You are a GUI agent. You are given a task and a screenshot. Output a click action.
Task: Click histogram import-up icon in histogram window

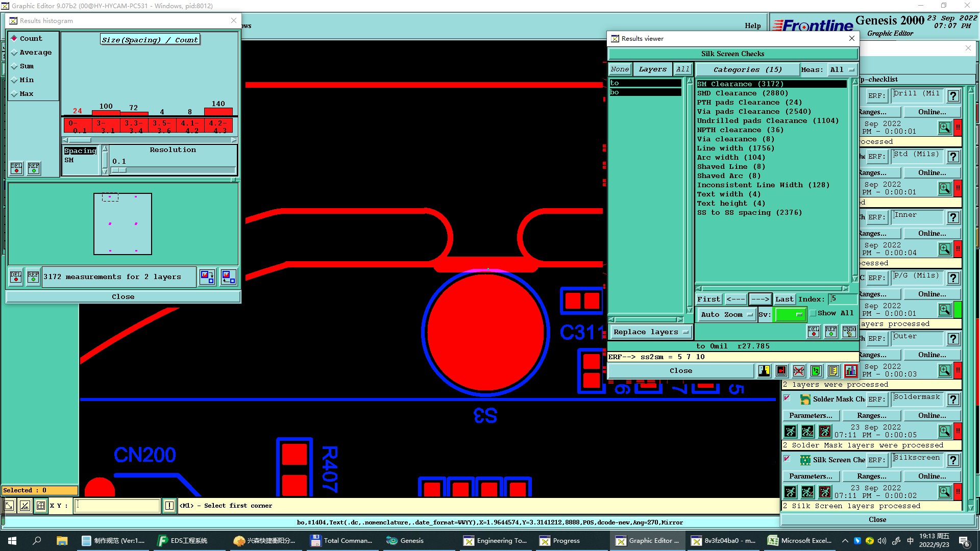pos(229,277)
